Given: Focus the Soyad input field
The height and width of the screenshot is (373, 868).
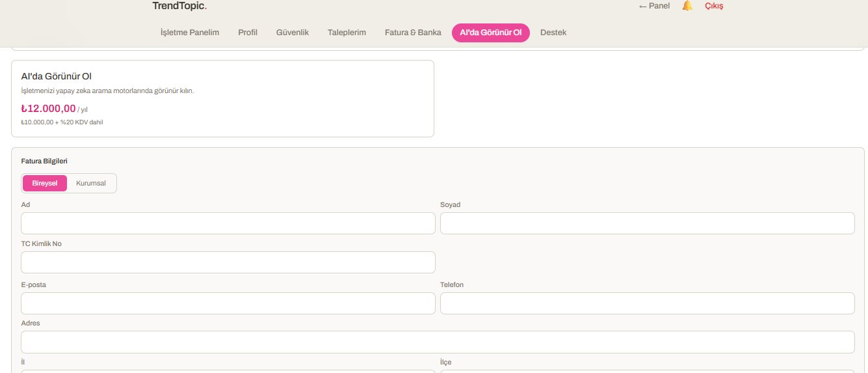Looking at the screenshot, I should (x=648, y=223).
